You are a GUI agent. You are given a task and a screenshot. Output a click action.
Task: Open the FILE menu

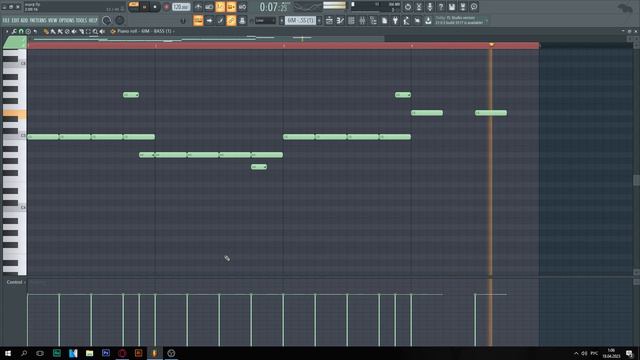[x=6, y=20]
